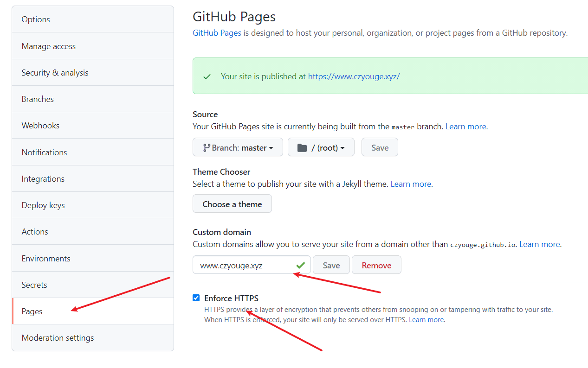Screen dimensions: 588x368
Task: Open the Options settings page
Action: coord(93,19)
